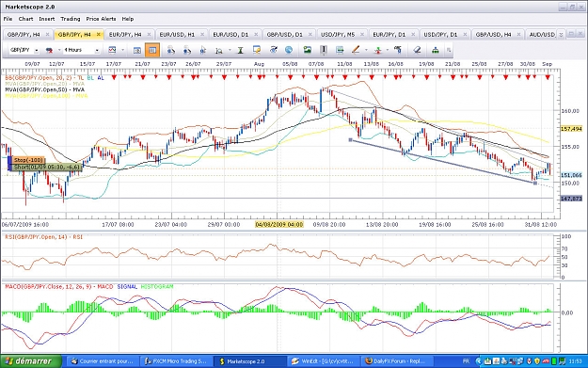Open DailyFX Forum taskbar item
This screenshot has height=368, width=588.
click(396, 361)
